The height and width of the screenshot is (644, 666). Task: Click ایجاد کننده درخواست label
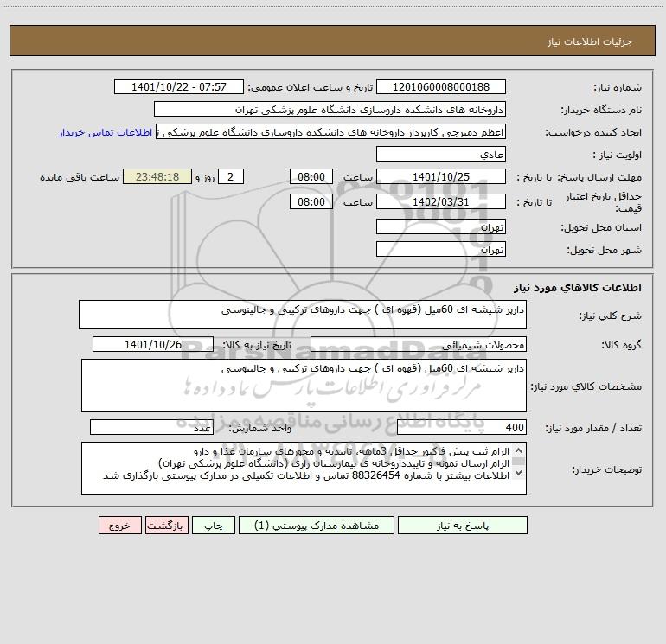coord(593,133)
